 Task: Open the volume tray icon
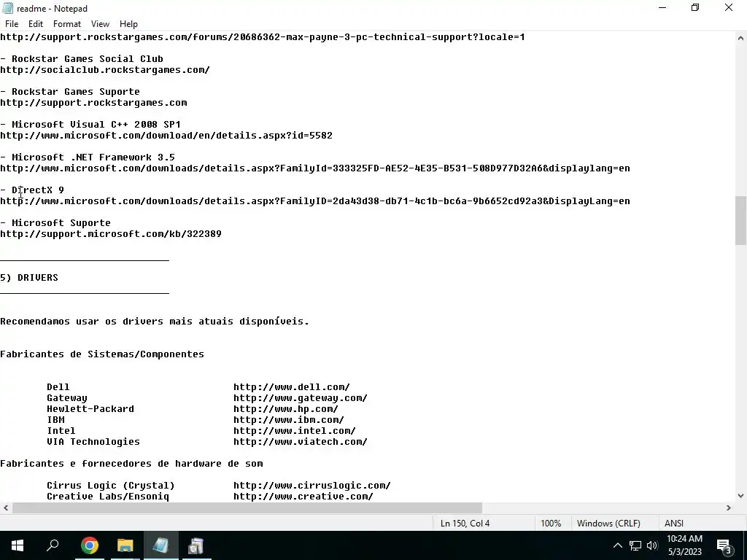point(652,545)
